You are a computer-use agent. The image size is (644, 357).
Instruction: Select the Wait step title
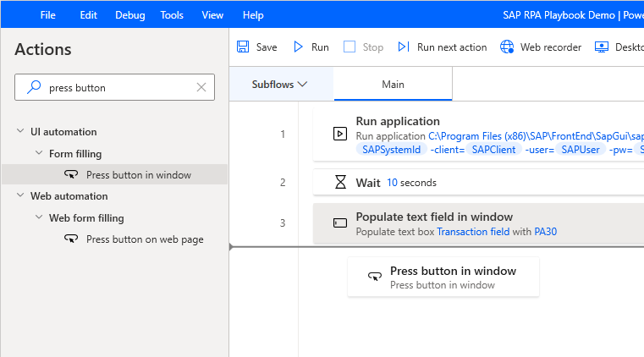[368, 183]
